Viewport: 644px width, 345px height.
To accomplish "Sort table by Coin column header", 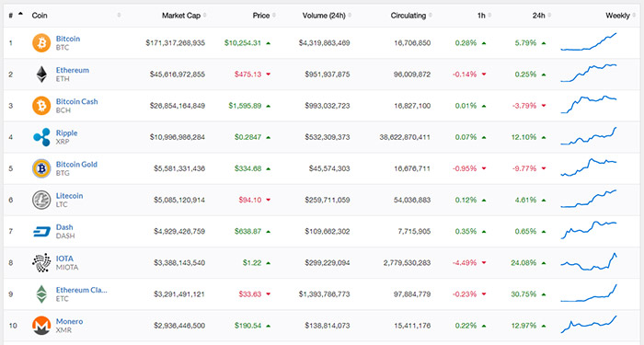I will click(40, 16).
